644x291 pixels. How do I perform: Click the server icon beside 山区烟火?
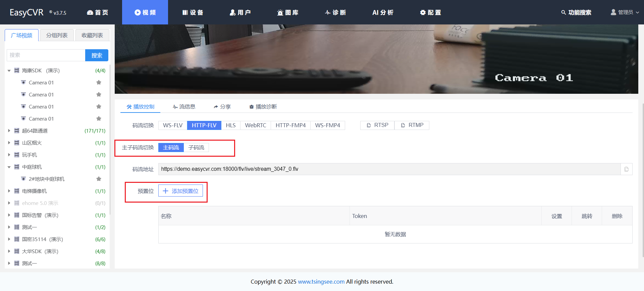(17, 143)
